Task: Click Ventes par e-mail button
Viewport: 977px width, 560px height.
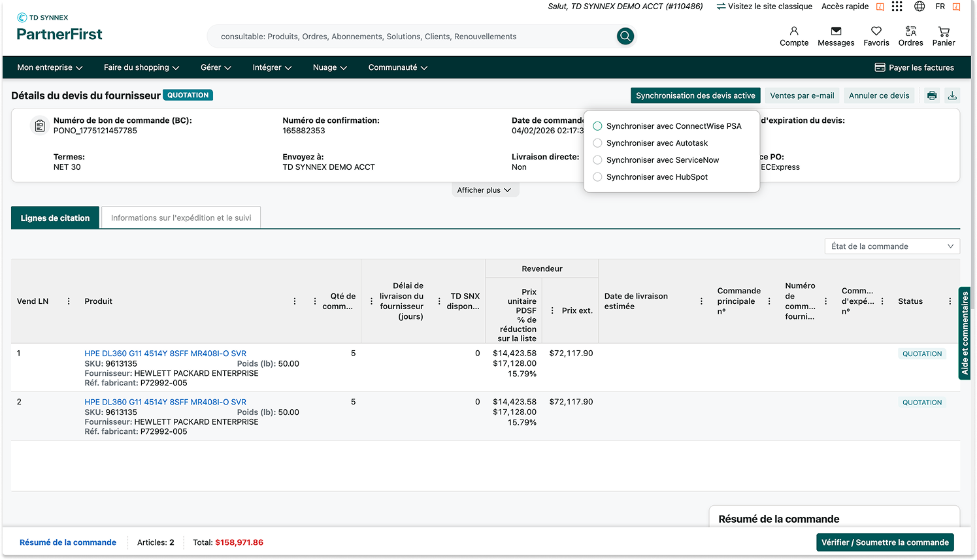Action: 802,95
